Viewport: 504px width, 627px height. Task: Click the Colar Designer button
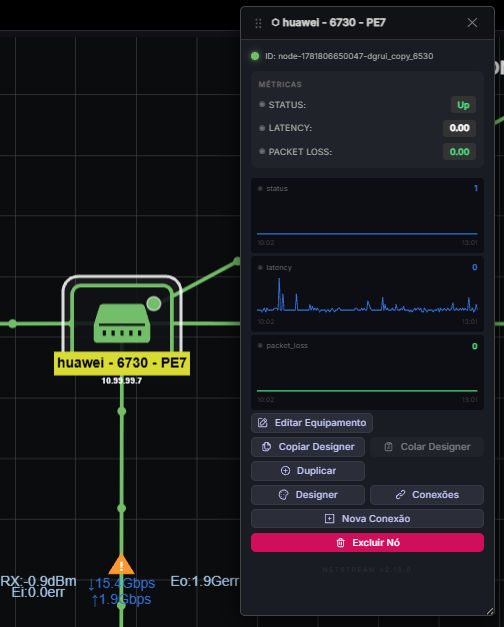coord(427,447)
